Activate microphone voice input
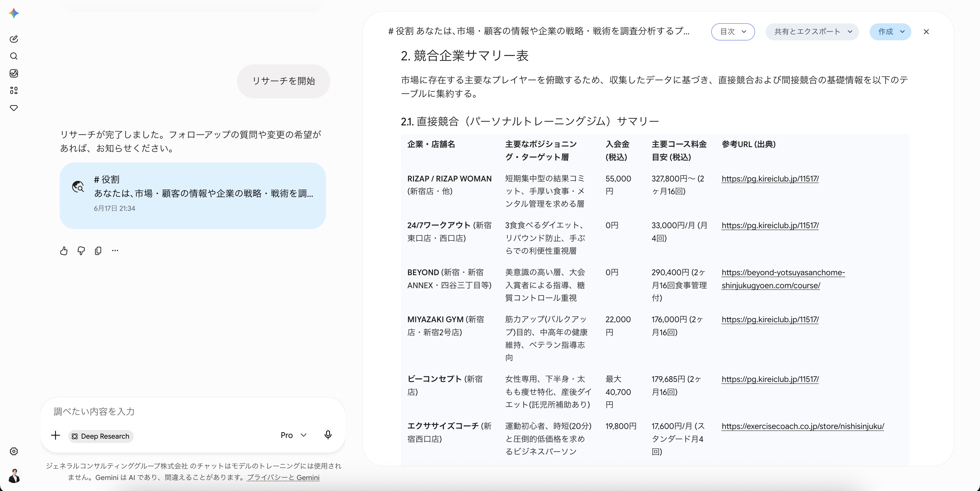The width and height of the screenshot is (980, 491). tap(328, 435)
